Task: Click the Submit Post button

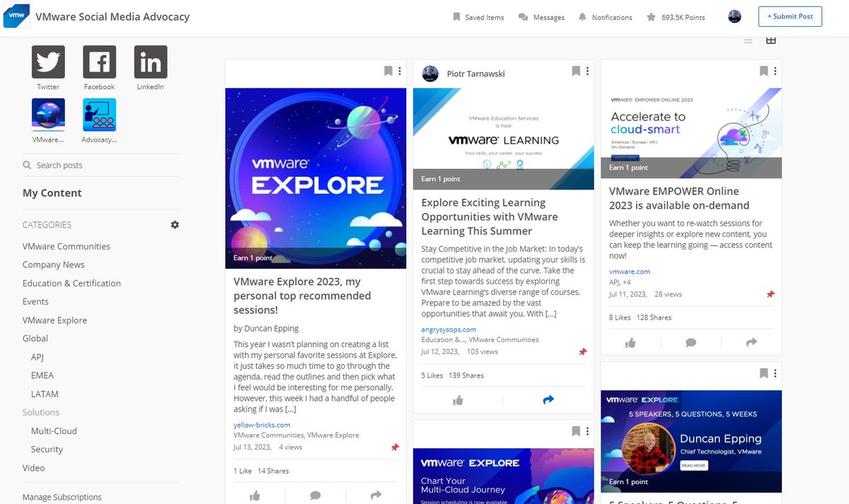Action: point(790,17)
